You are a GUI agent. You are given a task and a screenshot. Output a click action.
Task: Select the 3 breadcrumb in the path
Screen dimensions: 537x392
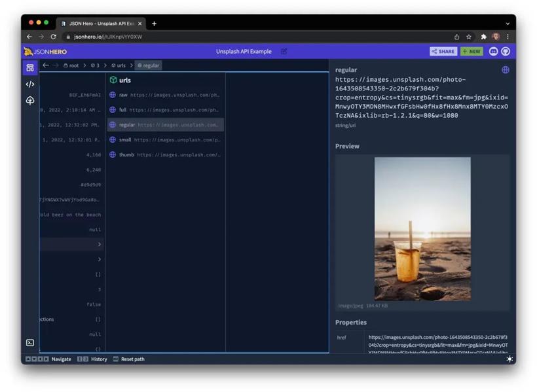pos(95,65)
